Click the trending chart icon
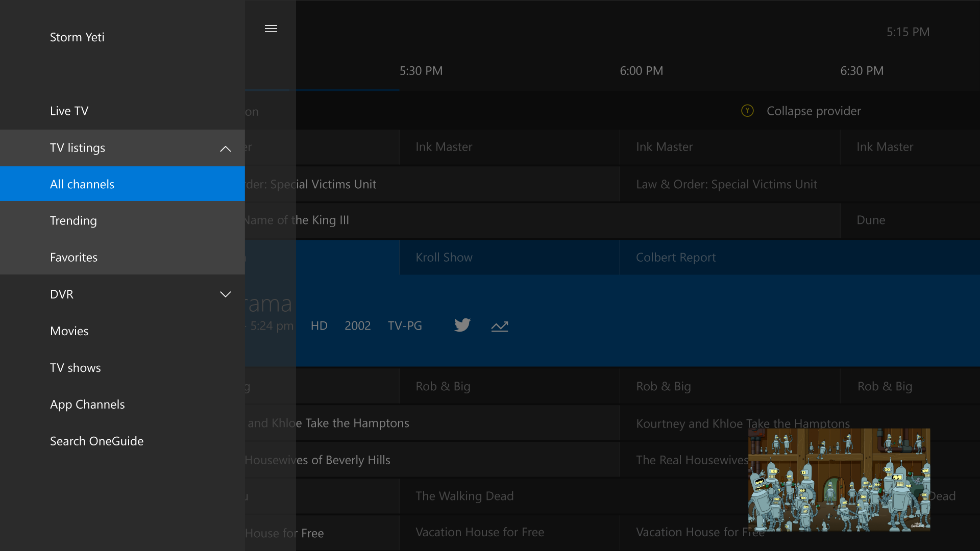The height and width of the screenshot is (551, 980). click(500, 327)
